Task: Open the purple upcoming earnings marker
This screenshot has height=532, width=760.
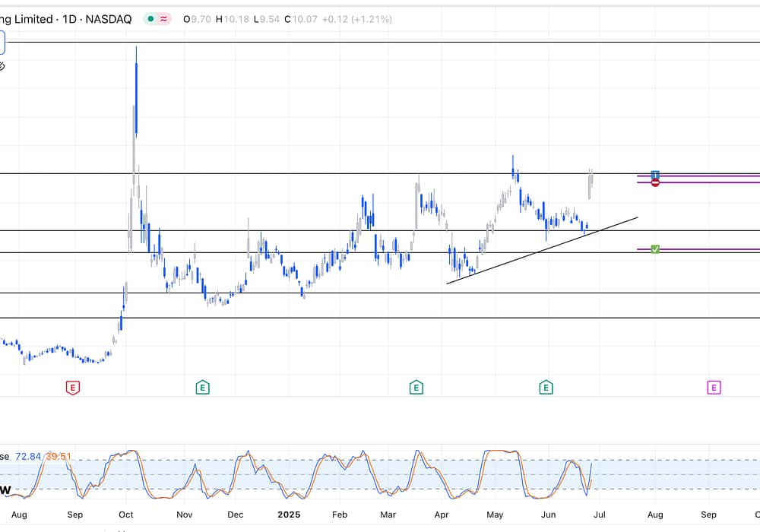Action: coord(714,388)
